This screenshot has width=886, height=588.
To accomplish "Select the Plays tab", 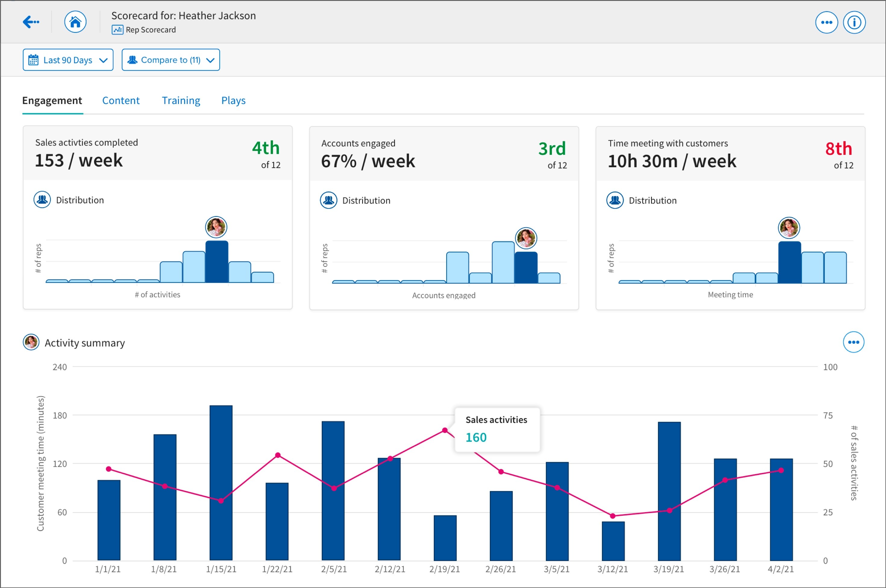I will (x=233, y=101).
